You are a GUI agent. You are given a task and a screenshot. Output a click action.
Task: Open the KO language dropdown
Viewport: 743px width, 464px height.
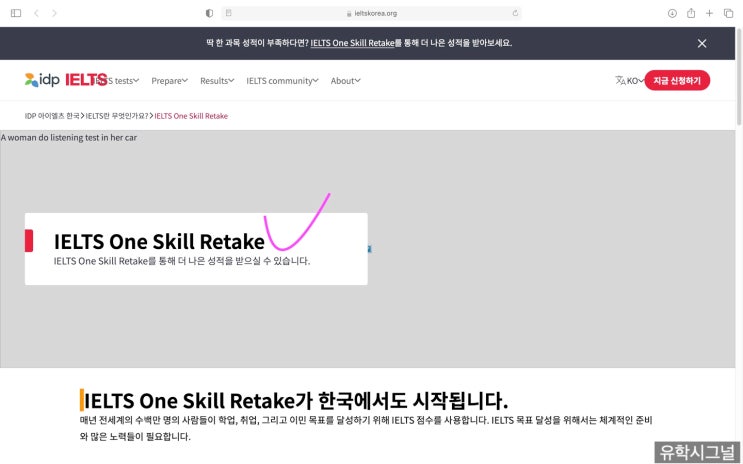pos(635,81)
